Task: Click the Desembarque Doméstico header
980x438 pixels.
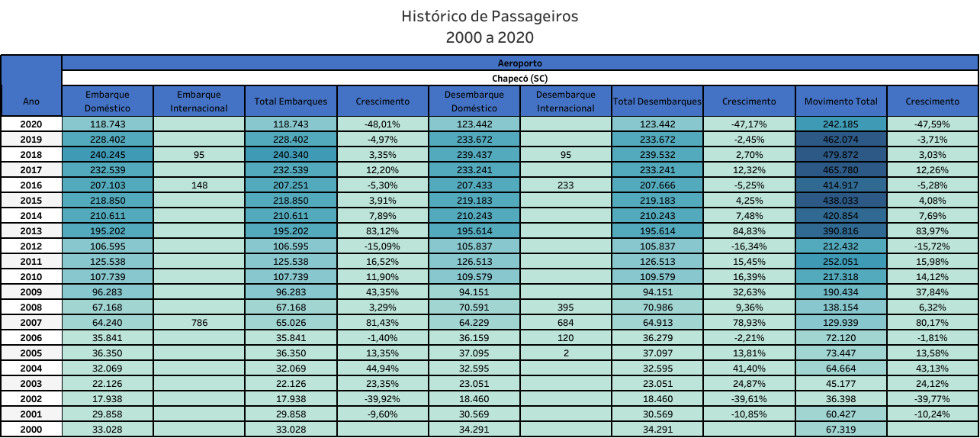Action: click(x=474, y=101)
